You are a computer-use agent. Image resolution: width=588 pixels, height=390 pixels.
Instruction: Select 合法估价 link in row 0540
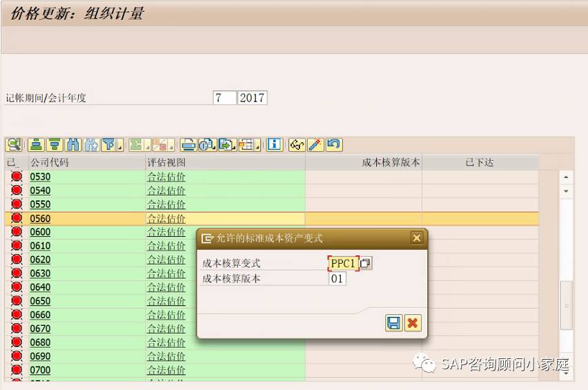click(166, 191)
